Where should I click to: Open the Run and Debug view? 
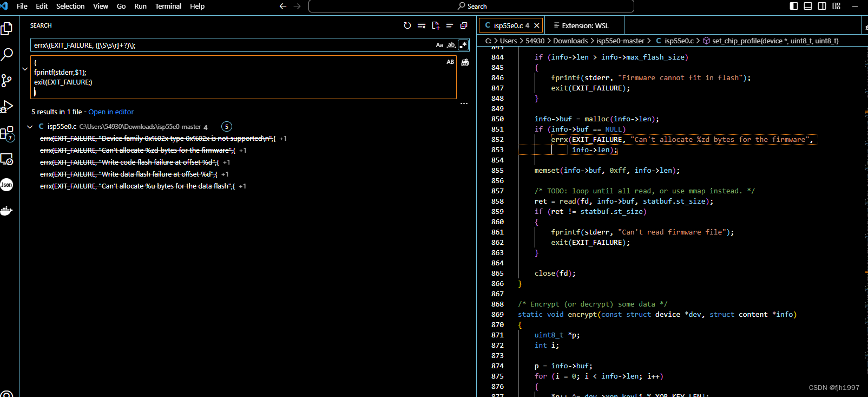pos(7,107)
